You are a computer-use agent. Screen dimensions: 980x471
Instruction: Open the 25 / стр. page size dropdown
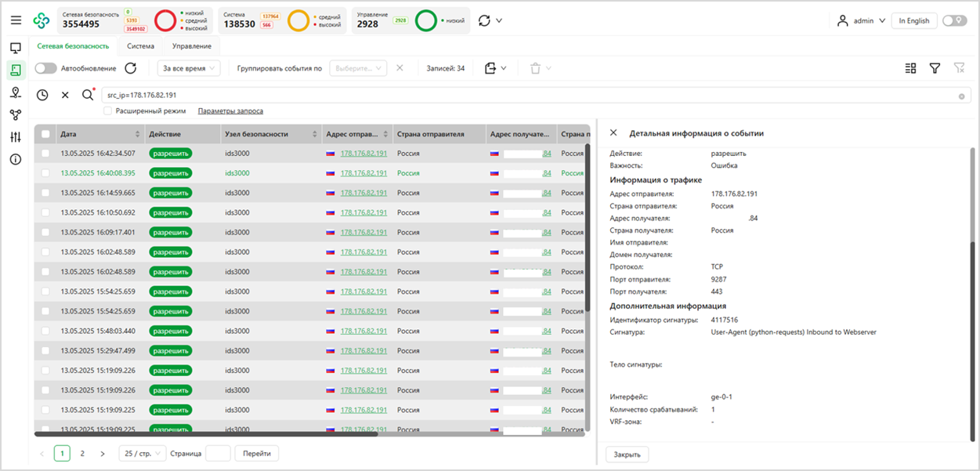142,454
